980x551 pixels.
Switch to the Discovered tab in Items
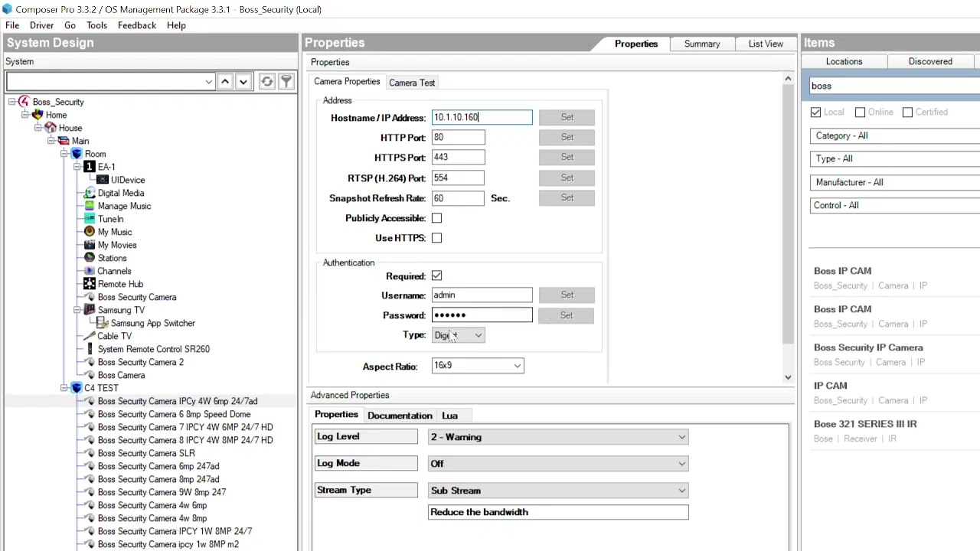pos(930,61)
